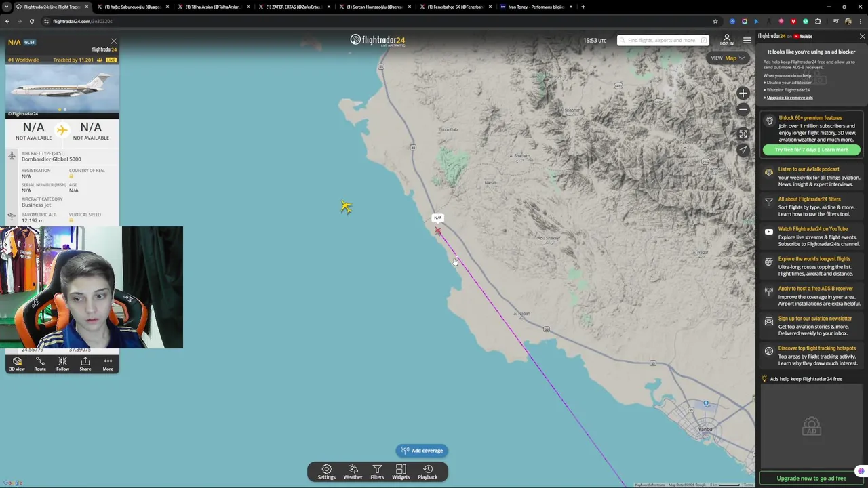The width and height of the screenshot is (868, 488).
Task: Click the Log In user icon
Action: (726, 40)
